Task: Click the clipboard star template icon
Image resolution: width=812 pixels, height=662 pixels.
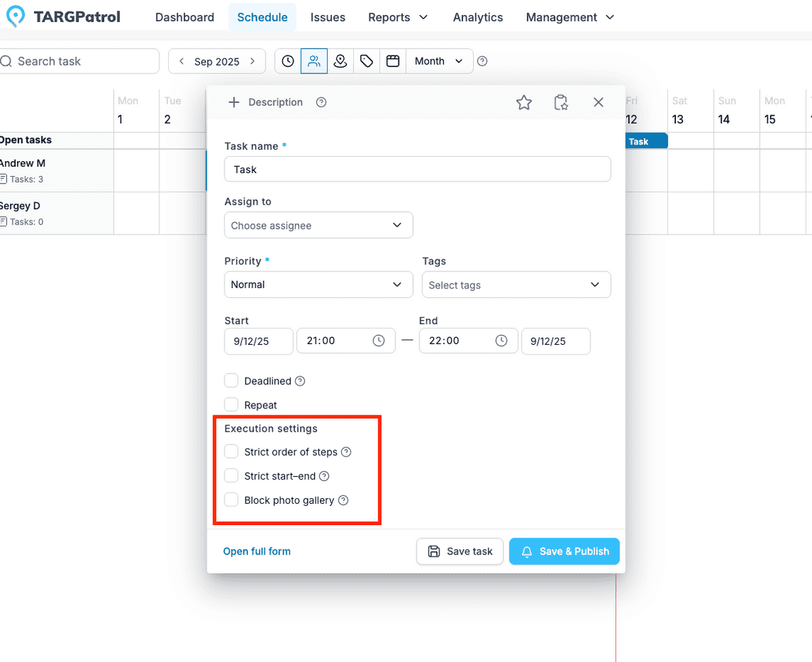Action: [x=561, y=102]
